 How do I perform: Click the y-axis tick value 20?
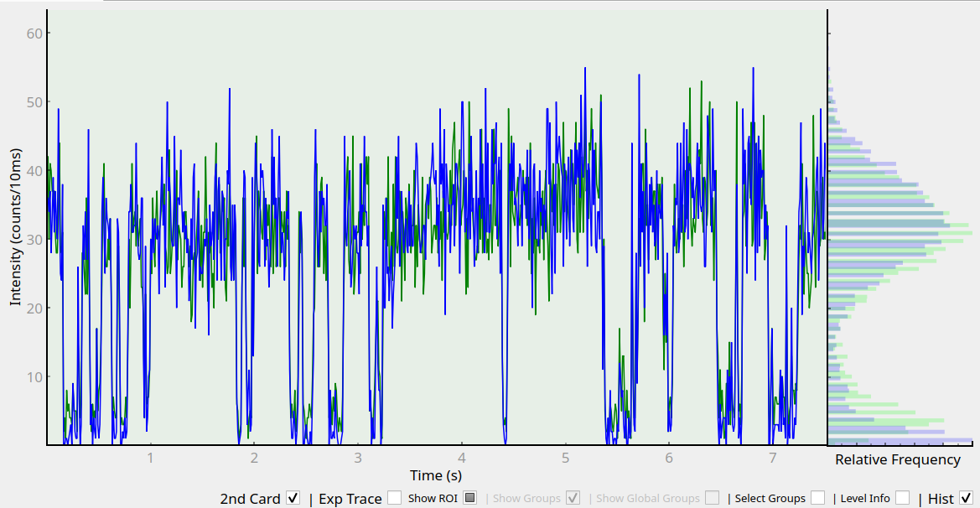coord(34,308)
